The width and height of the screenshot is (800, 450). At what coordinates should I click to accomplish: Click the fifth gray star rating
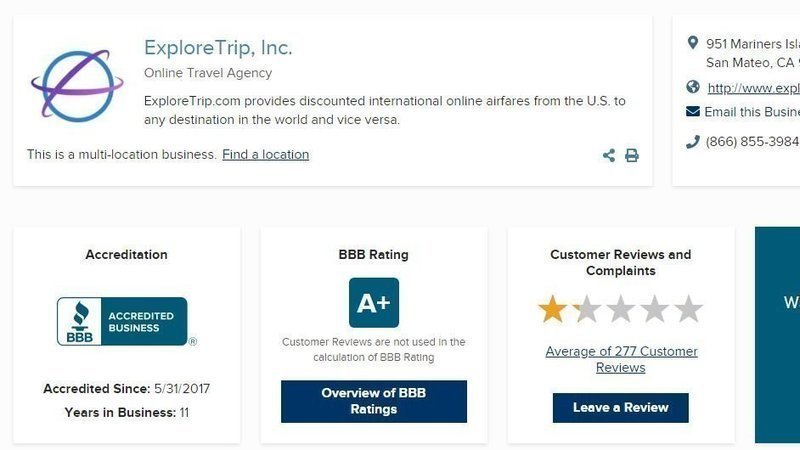[688, 309]
